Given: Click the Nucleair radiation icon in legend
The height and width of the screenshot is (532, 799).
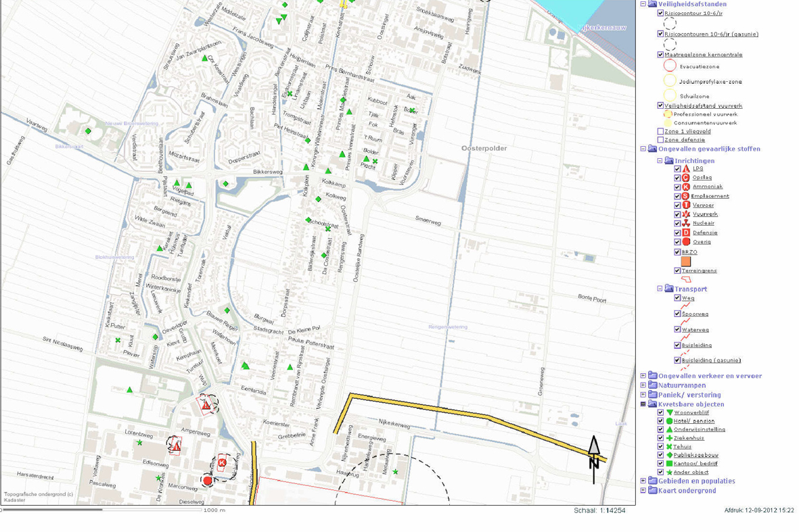Looking at the screenshot, I should [686, 223].
